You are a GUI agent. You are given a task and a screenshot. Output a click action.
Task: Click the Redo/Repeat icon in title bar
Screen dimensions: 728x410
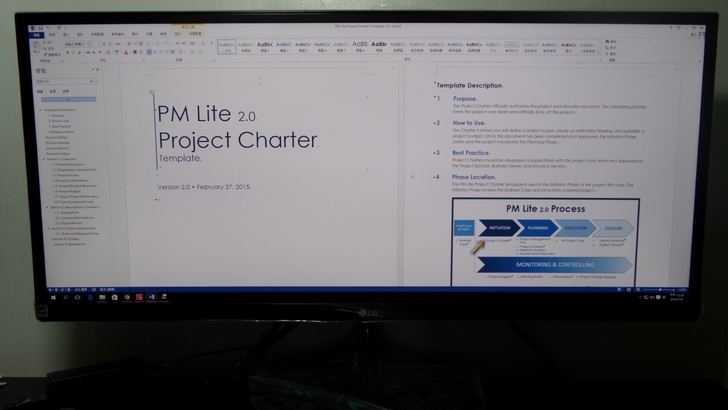[59, 28]
